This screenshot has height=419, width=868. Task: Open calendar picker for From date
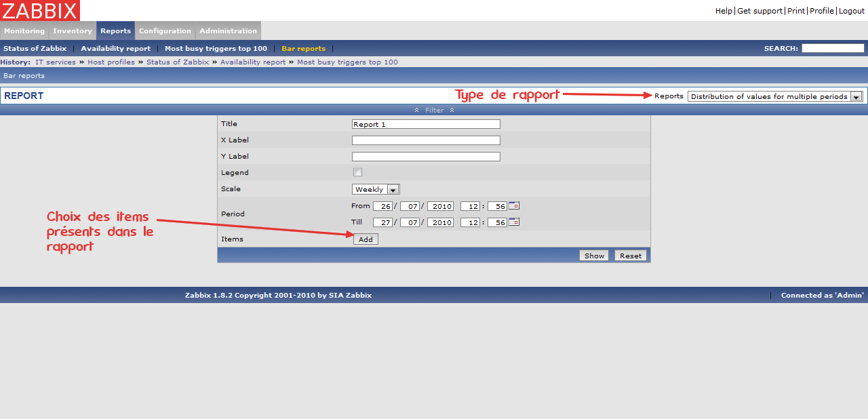[514, 205]
